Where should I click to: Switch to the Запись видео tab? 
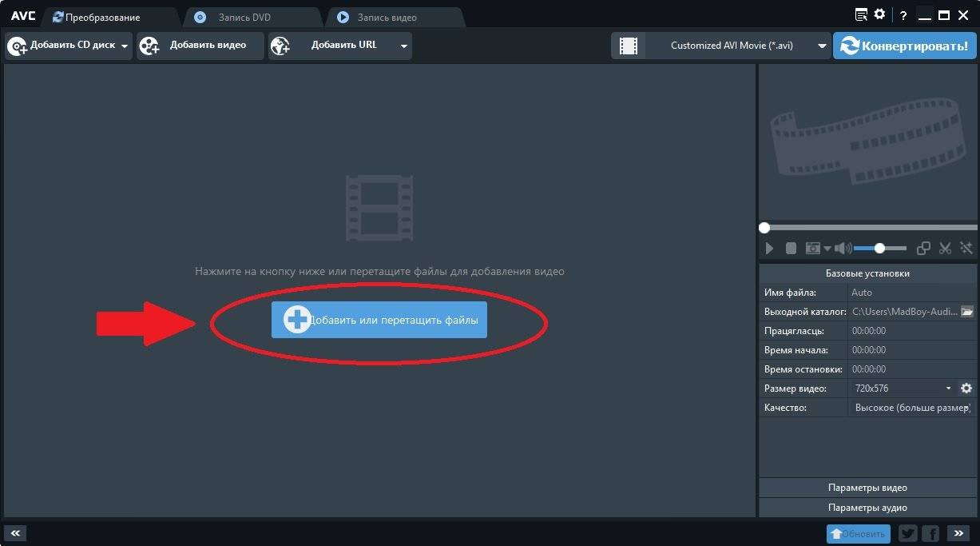click(387, 17)
